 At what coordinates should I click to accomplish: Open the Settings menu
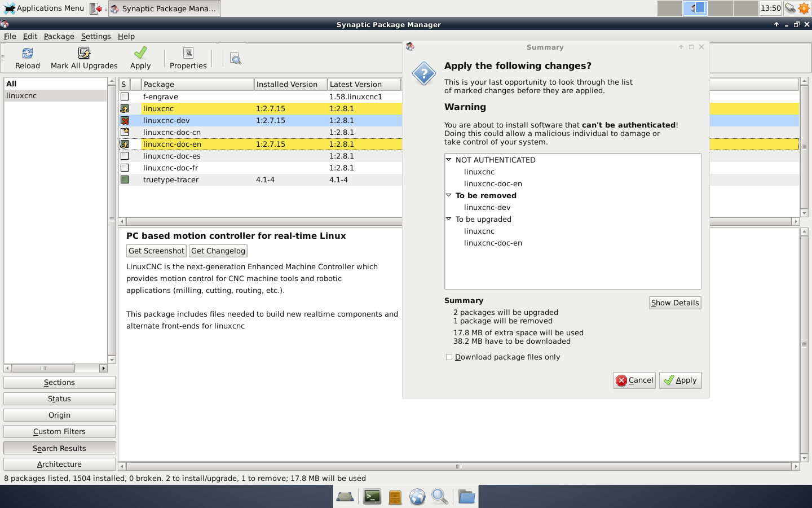[x=96, y=36]
